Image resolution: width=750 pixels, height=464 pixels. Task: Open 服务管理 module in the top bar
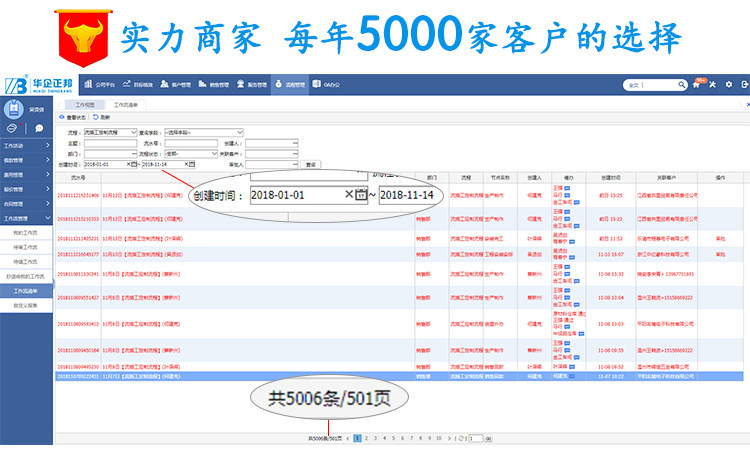point(252,84)
